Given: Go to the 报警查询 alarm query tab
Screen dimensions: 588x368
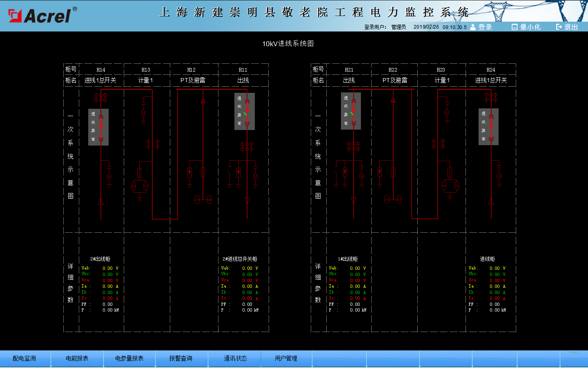Looking at the screenshot, I should point(181,359).
